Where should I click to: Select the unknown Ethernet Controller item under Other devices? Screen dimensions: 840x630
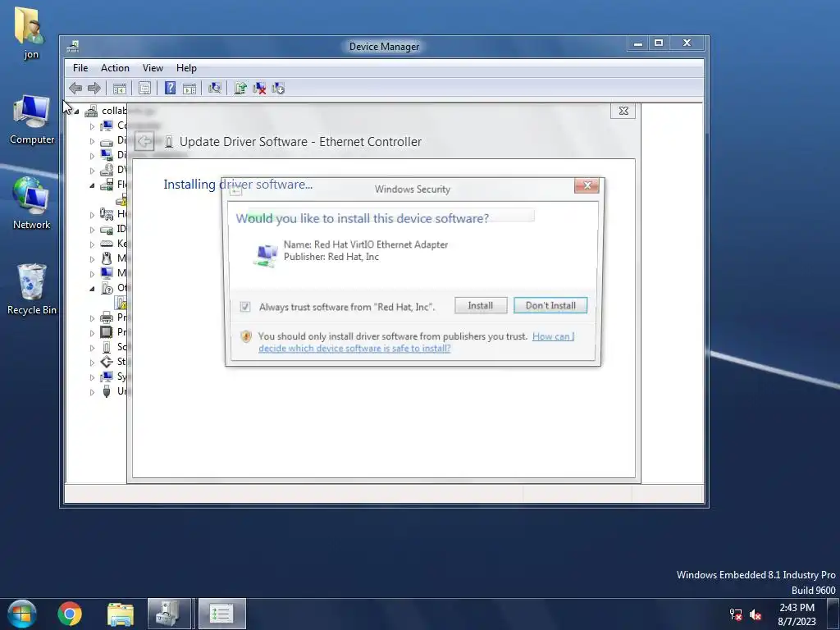(x=121, y=303)
